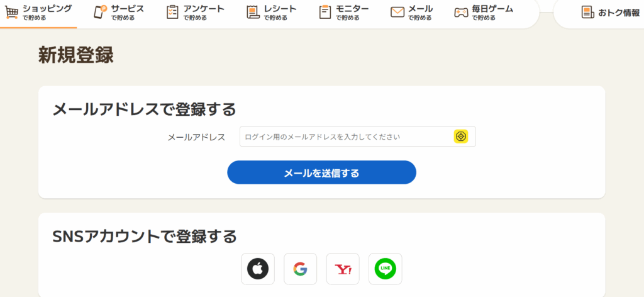Register with LINE account icon
This screenshot has width=644, height=297.
tap(386, 269)
